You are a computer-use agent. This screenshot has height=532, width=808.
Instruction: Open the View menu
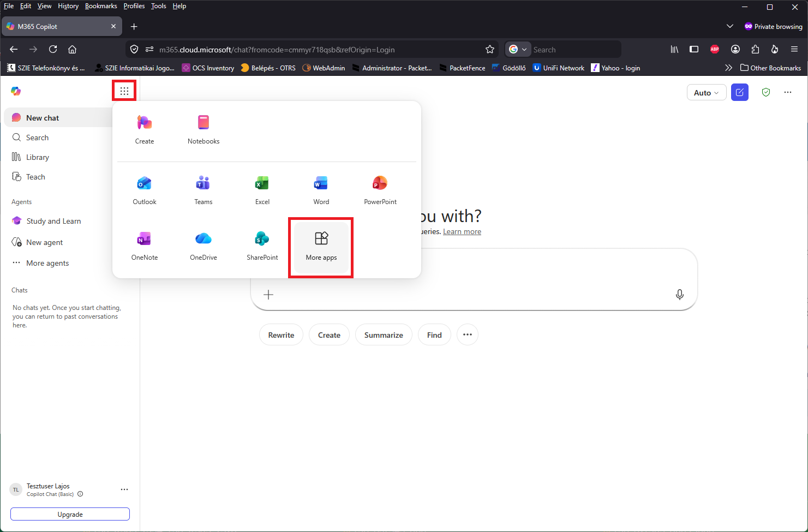point(44,6)
